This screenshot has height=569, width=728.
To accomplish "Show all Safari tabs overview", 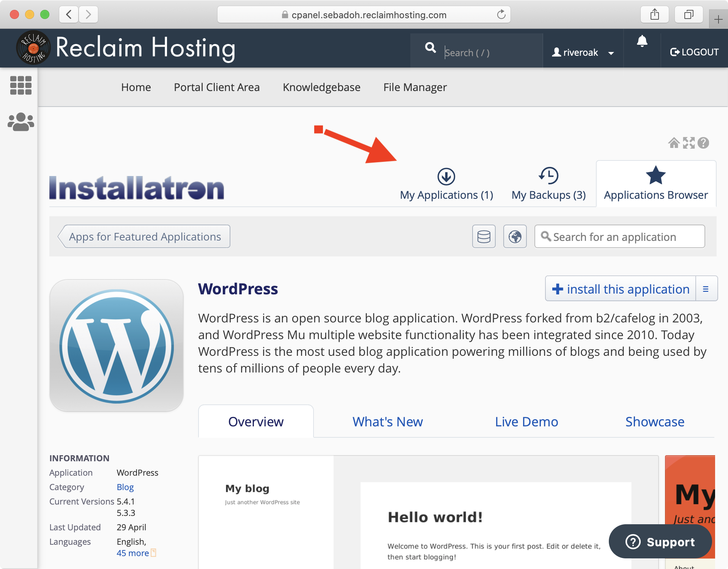I will 689,15.
